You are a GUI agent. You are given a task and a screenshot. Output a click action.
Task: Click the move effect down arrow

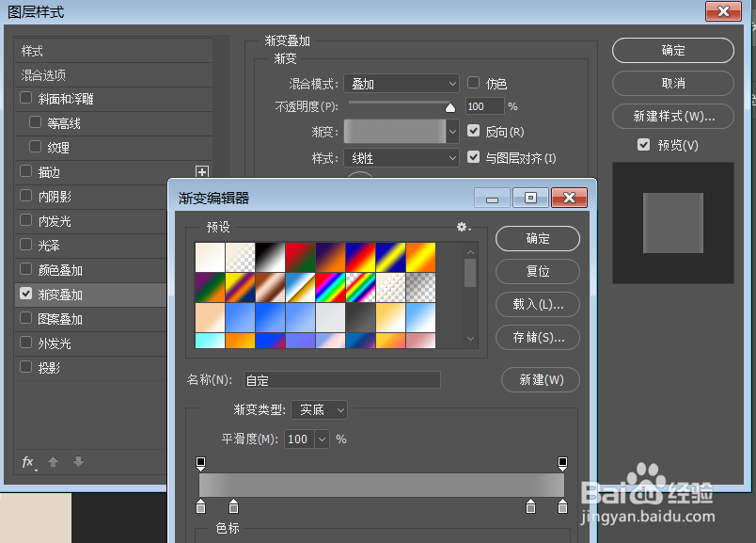click(79, 462)
